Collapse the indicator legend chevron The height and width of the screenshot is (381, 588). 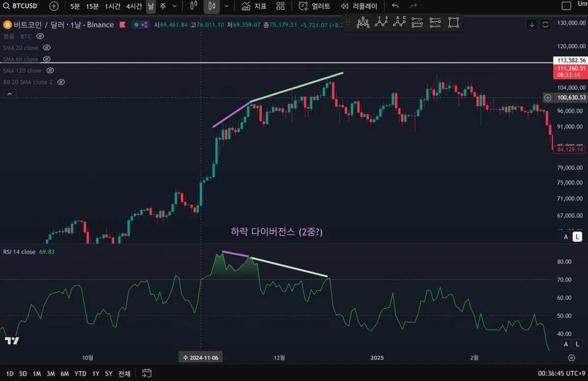(10, 94)
